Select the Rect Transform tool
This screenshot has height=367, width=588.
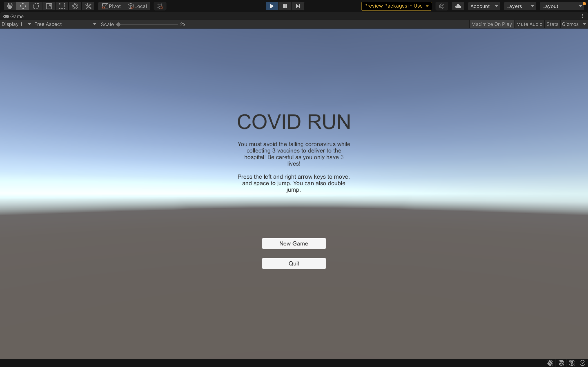click(62, 6)
